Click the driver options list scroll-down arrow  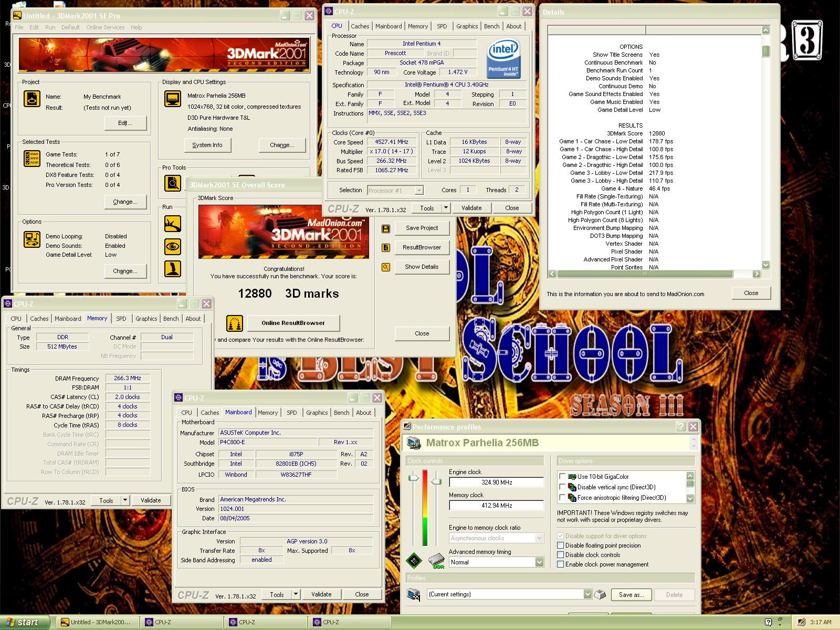pos(690,498)
